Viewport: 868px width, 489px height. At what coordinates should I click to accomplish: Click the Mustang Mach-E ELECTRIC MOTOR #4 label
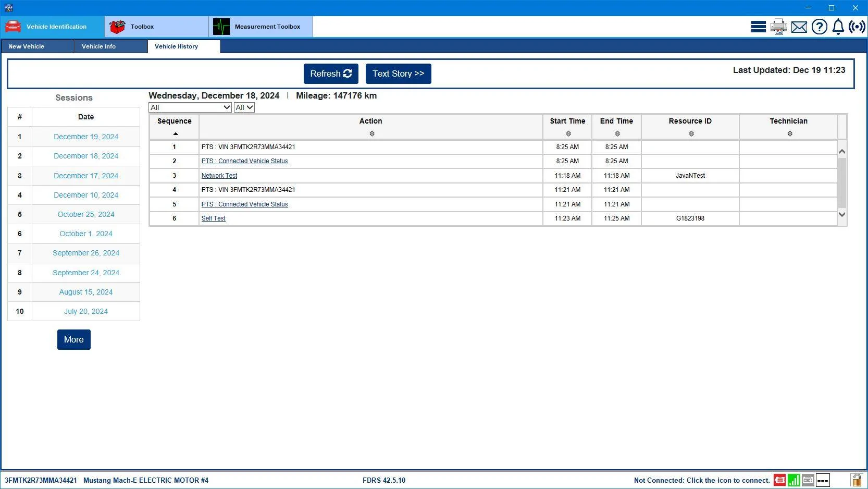[x=146, y=480]
